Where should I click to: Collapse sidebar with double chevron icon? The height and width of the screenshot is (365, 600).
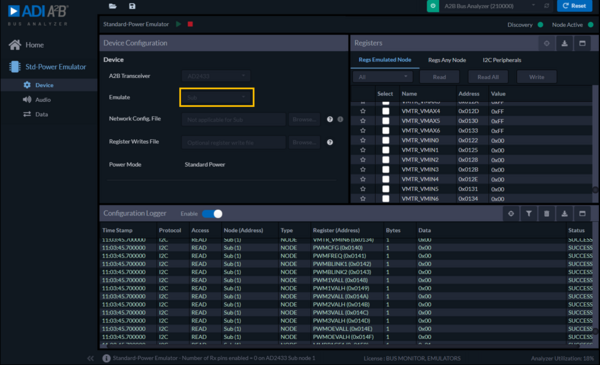90,358
